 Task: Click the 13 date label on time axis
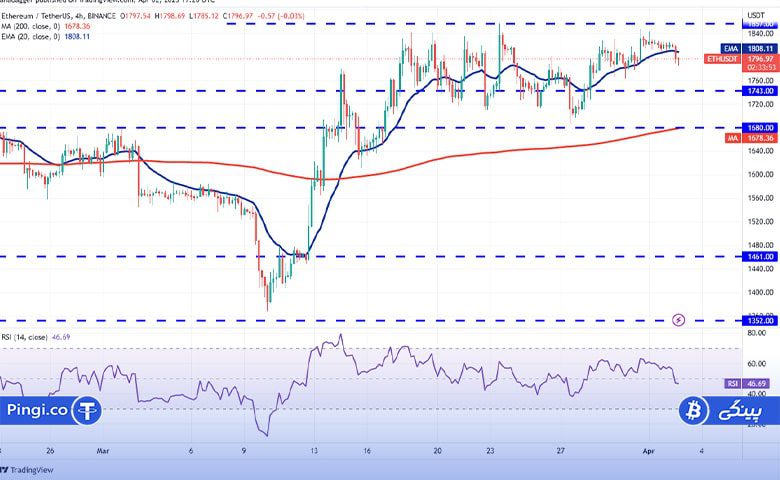(313, 451)
